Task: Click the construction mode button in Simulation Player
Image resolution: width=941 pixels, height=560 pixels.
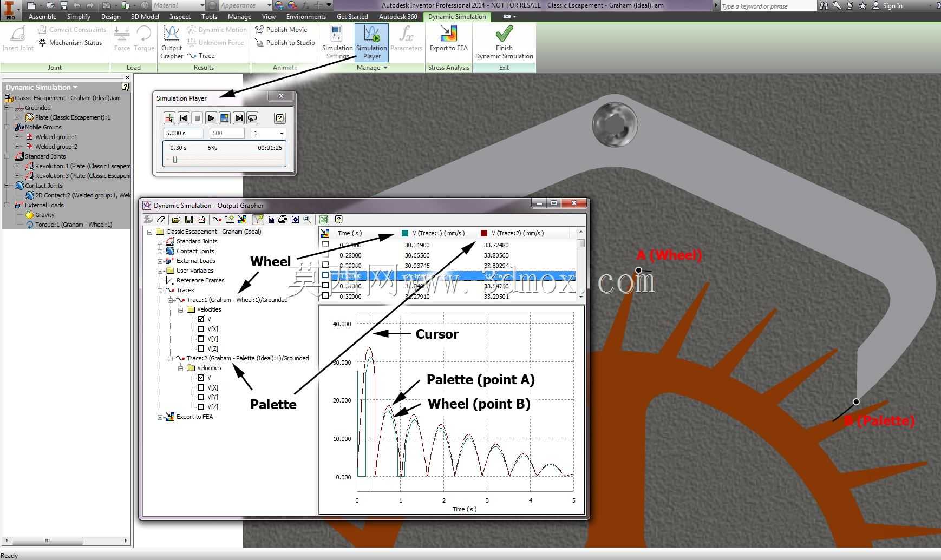Action: pos(169,118)
